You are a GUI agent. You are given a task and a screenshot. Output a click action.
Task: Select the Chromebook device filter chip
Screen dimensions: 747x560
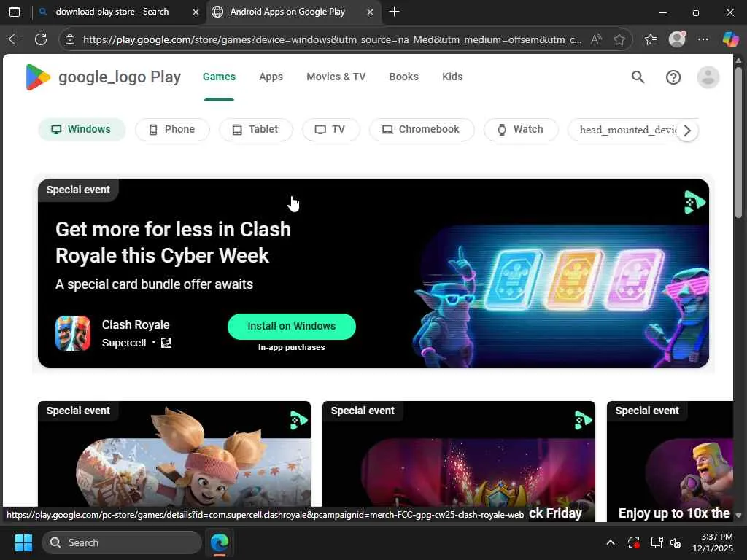422,130
